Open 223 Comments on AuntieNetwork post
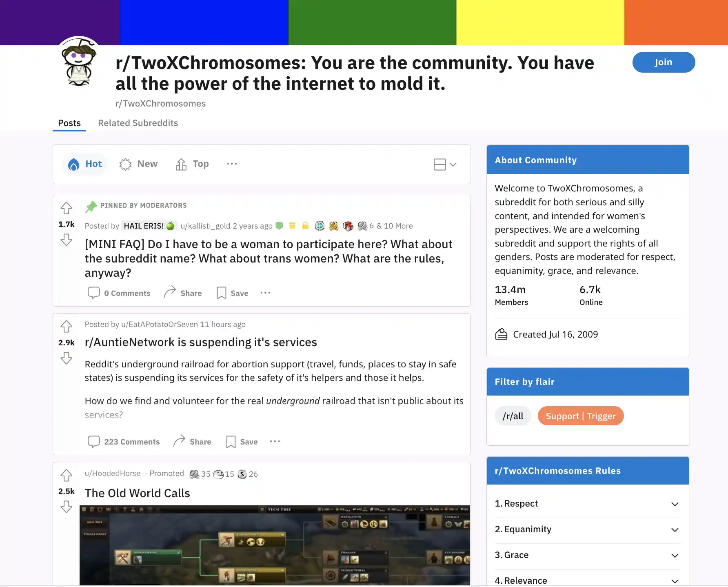 (x=124, y=442)
